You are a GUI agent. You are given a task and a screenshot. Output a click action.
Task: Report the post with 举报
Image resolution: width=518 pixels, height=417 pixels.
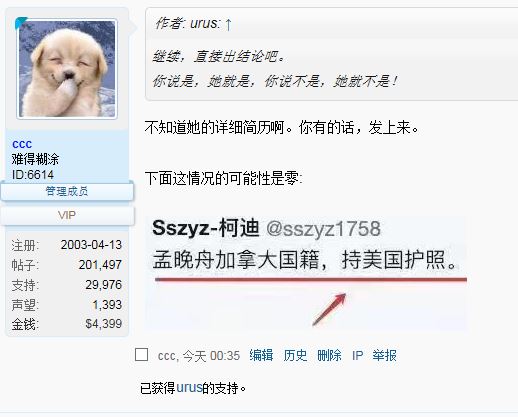click(x=385, y=355)
